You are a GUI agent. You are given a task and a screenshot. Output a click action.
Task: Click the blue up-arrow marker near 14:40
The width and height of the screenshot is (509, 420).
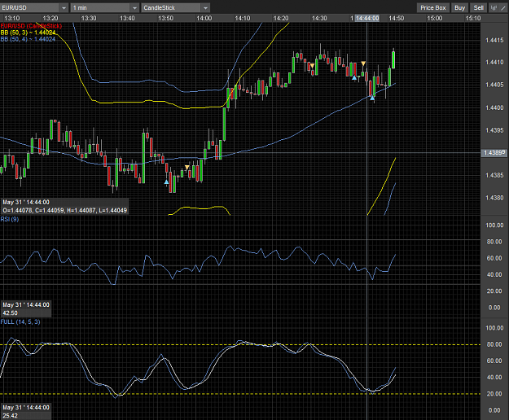tap(354, 78)
